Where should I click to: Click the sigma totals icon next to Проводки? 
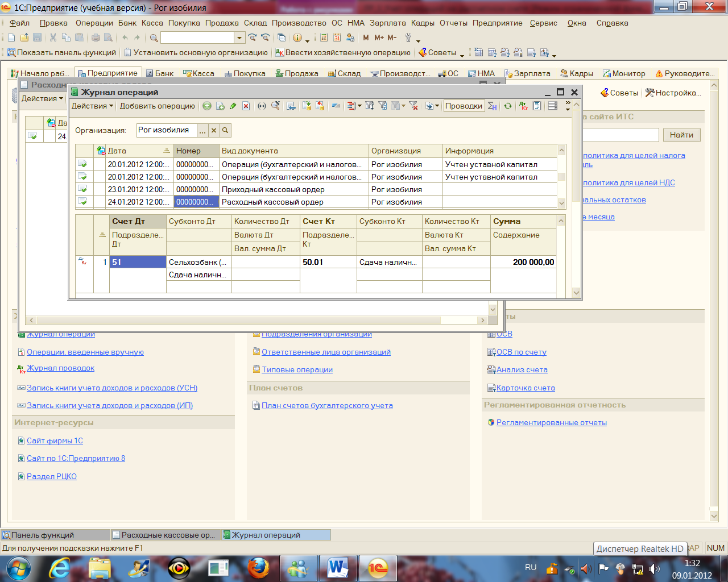(492, 106)
